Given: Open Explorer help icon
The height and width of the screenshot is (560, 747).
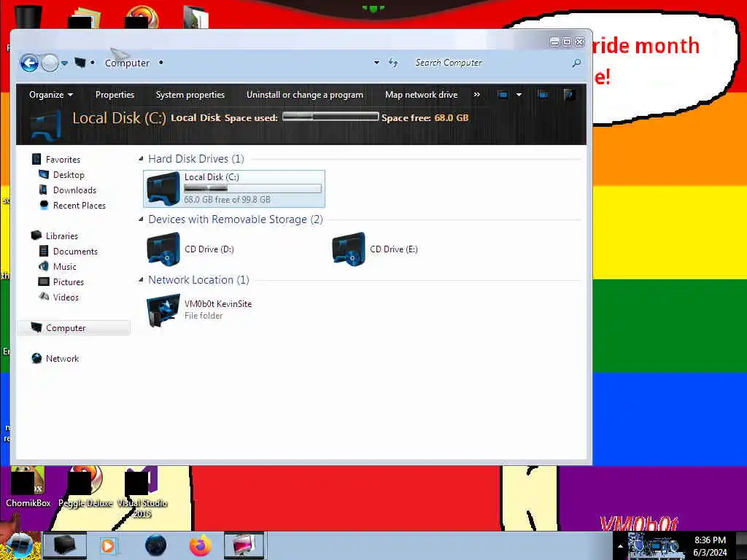Looking at the screenshot, I should point(569,95).
